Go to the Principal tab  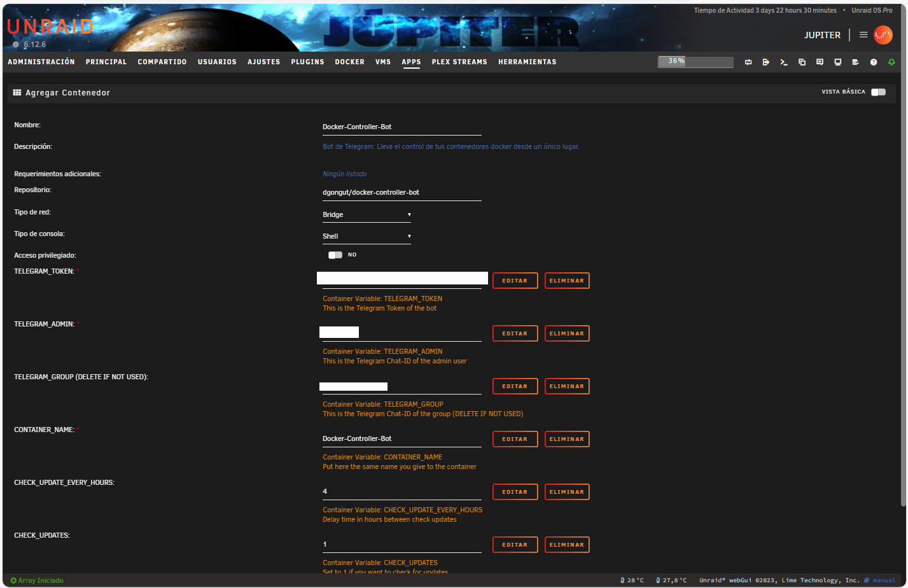pos(106,62)
